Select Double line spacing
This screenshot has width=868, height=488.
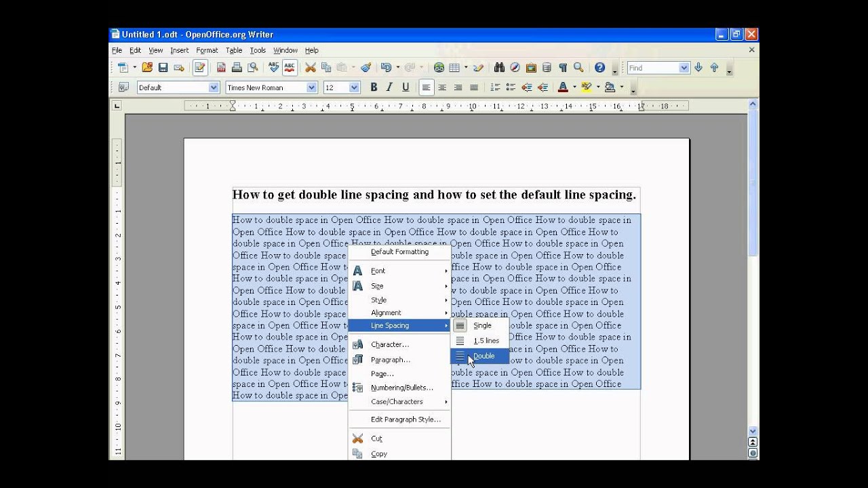pyautogui.click(x=480, y=356)
